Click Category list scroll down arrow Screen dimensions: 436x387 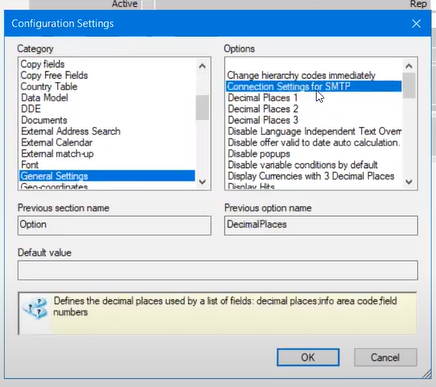(202, 182)
